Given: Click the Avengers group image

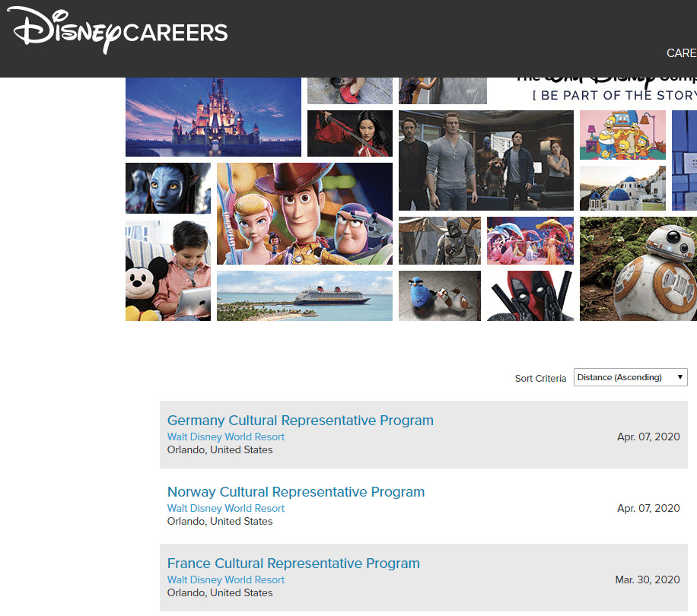Looking at the screenshot, I should [x=486, y=160].
